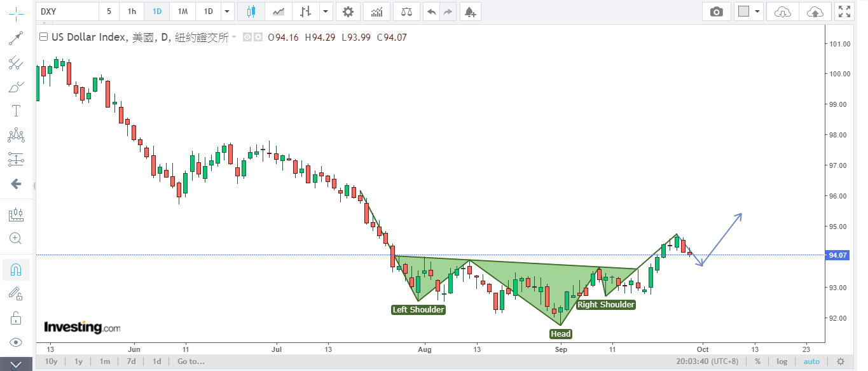
Task: Click the Investing.com logo link
Action: coord(81,327)
